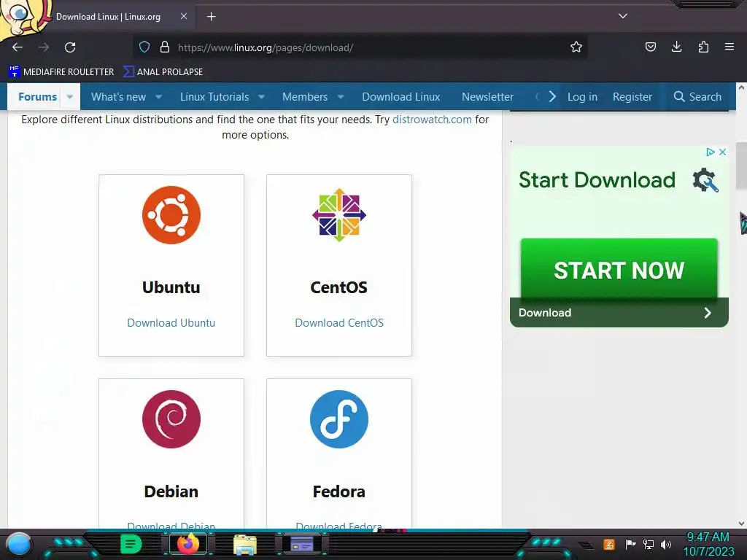Click the ad's Download bar arrow
Screen dimensions: 747x560
click(x=708, y=313)
